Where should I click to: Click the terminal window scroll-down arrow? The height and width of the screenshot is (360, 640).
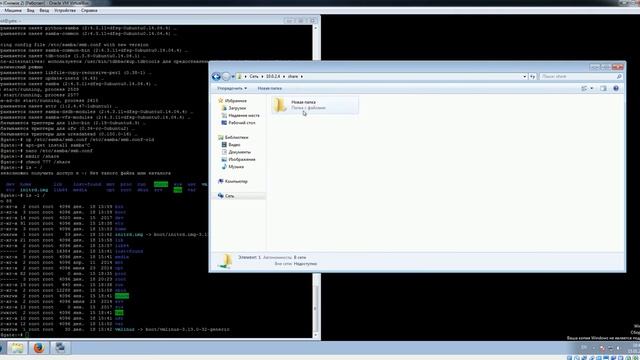coord(315,335)
